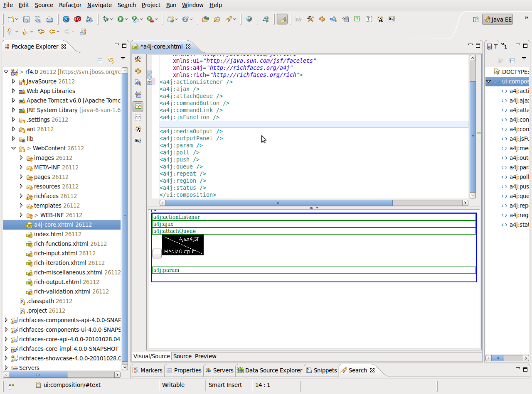The width and height of the screenshot is (532, 394).
Task: Toggle Link with Editor in Package Explorer
Action: pyautogui.click(x=111, y=60)
